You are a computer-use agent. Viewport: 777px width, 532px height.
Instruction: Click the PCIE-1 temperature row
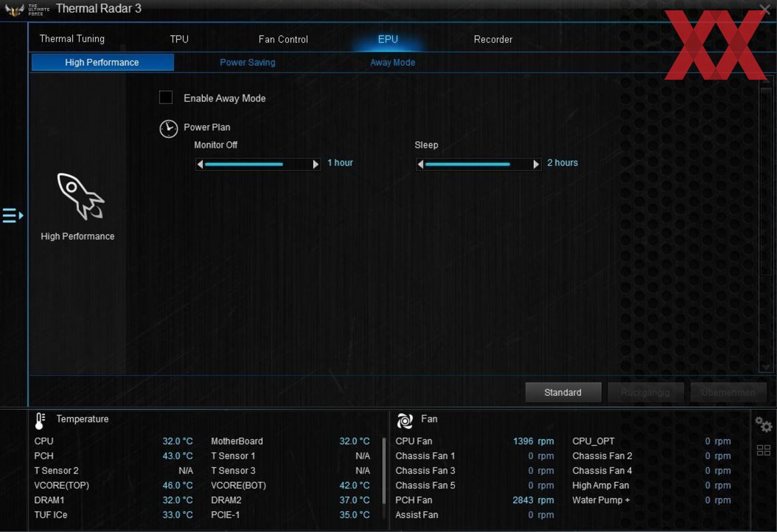(290, 515)
